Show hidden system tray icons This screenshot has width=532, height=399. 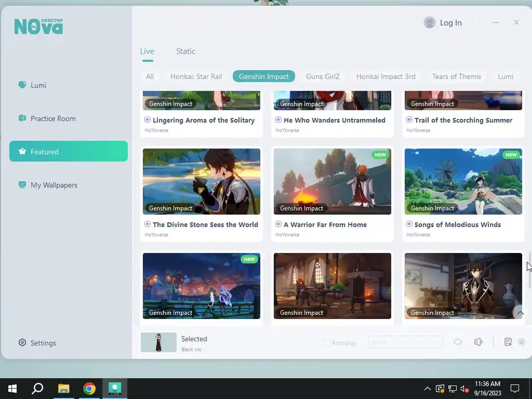coord(428,389)
